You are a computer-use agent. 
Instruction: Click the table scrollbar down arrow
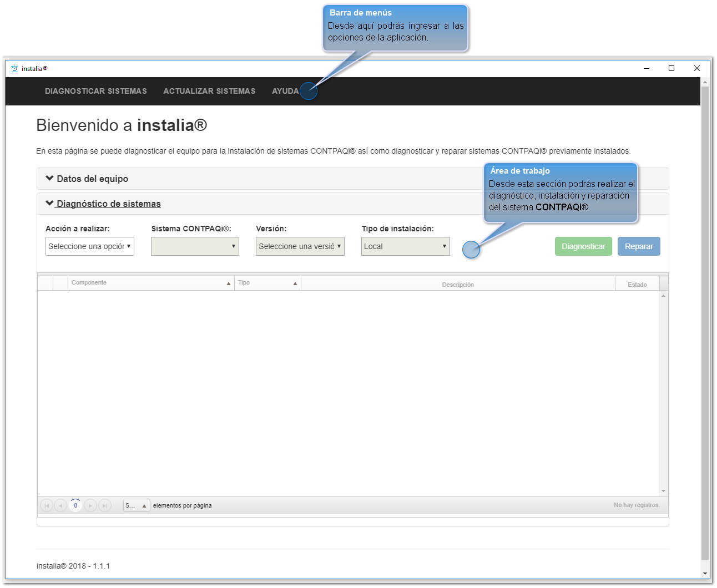click(x=663, y=491)
